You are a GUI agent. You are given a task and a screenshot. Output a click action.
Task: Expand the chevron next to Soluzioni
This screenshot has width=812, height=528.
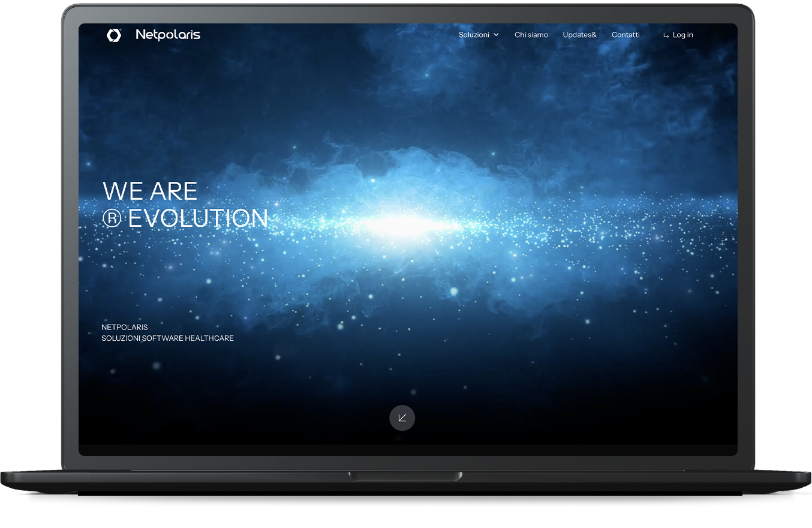coord(496,35)
